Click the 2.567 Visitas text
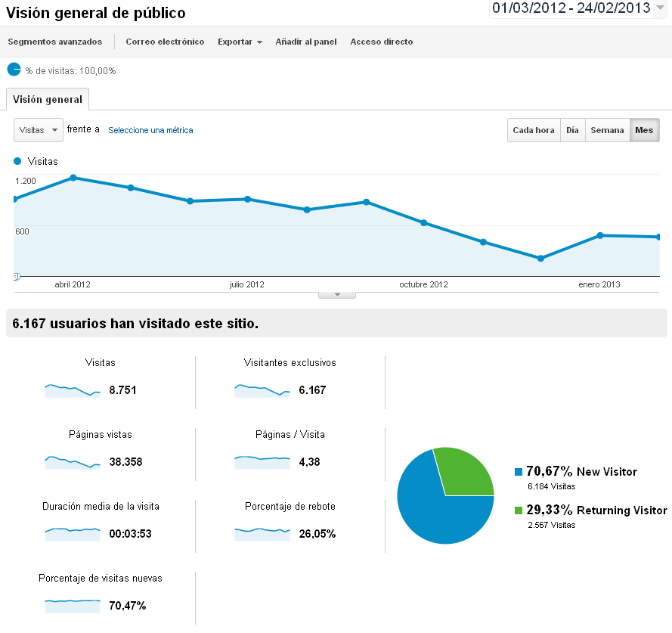672x633 pixels. [552, 525]
